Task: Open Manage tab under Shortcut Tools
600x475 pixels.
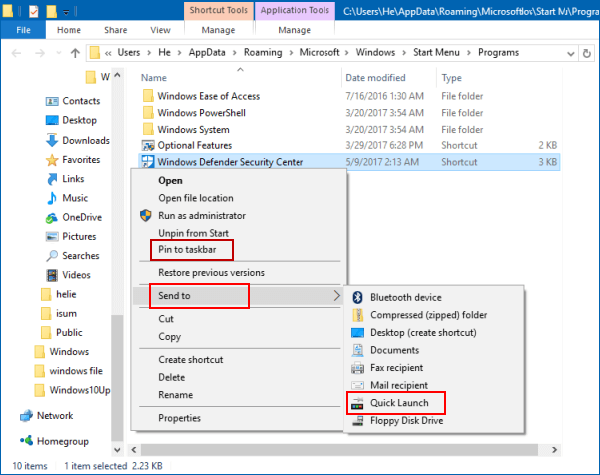Action: (x=218, y=30)
